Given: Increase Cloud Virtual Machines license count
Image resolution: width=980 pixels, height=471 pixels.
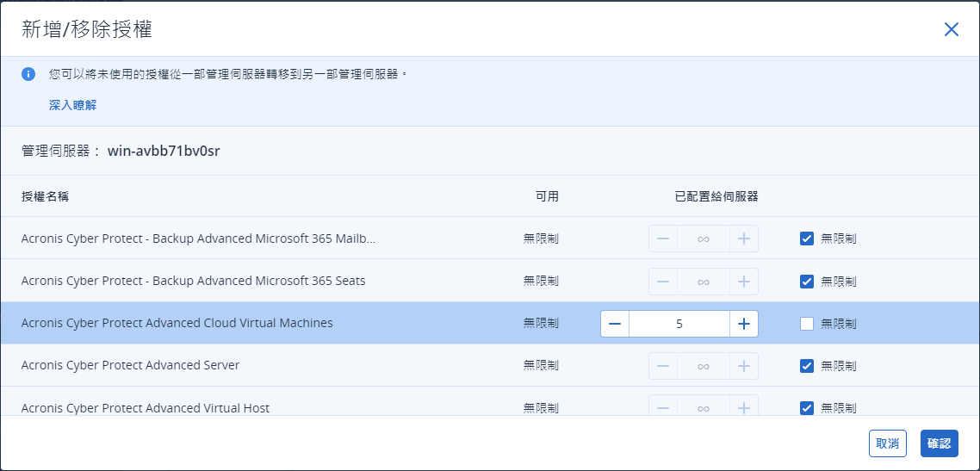Looking at the screenshot, I should 744,324.
